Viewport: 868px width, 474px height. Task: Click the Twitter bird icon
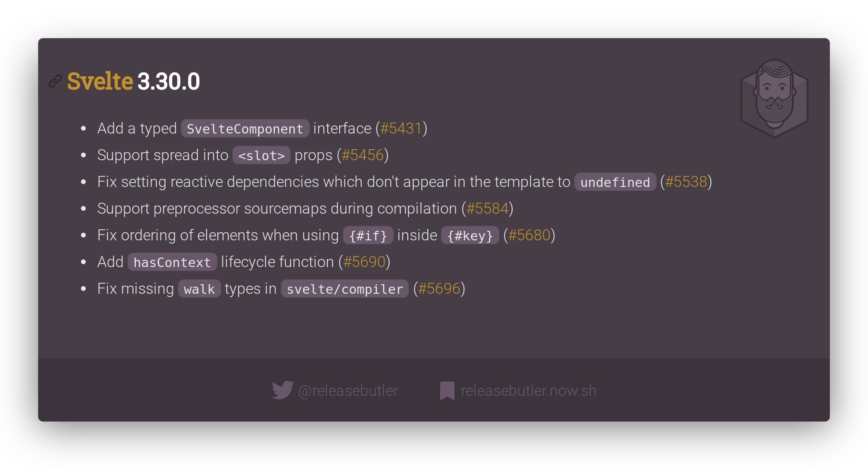[x=283, y=390]
